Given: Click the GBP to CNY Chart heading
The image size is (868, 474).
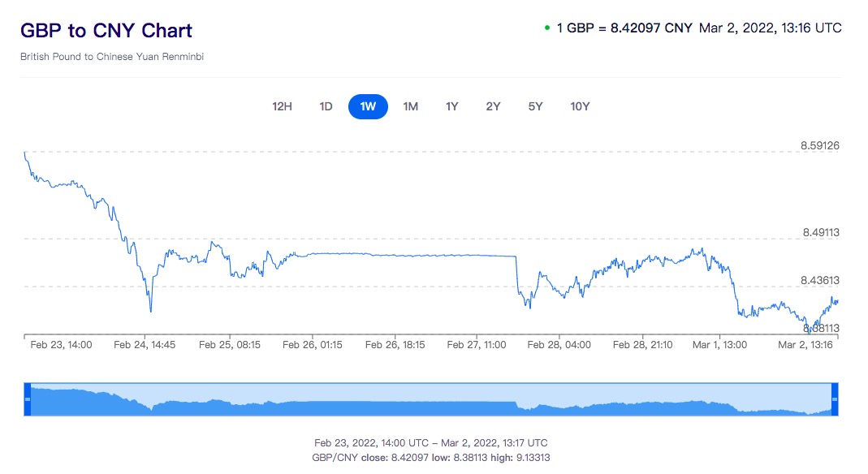Looking at the screenshot, I should click(106, 31).
